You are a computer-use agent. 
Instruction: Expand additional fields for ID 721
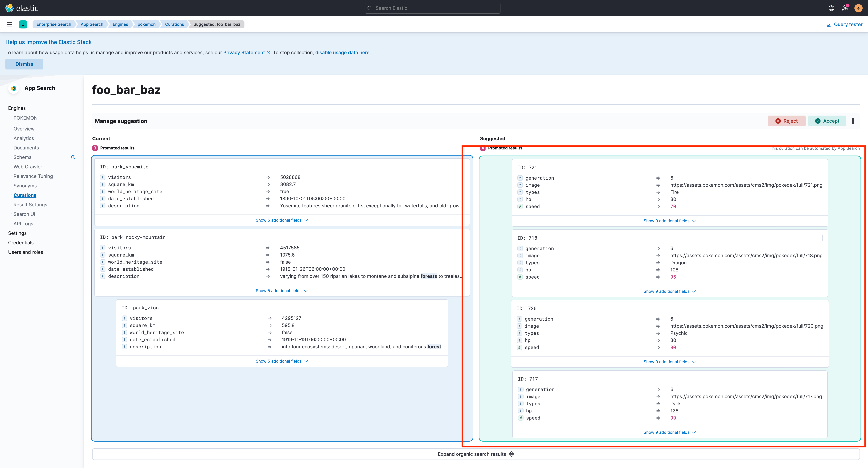(x=669, y=221)
